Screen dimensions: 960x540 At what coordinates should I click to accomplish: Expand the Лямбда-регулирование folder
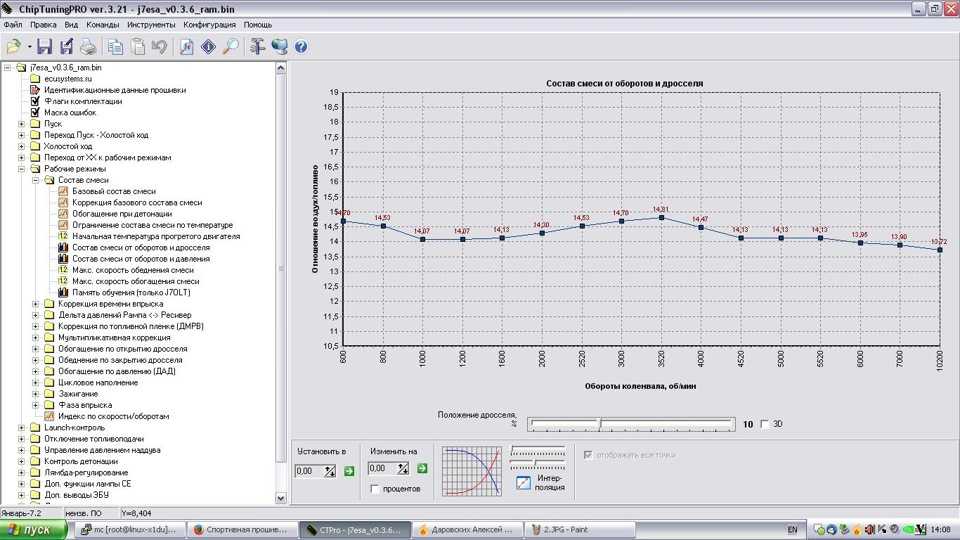tap(21, 472)
